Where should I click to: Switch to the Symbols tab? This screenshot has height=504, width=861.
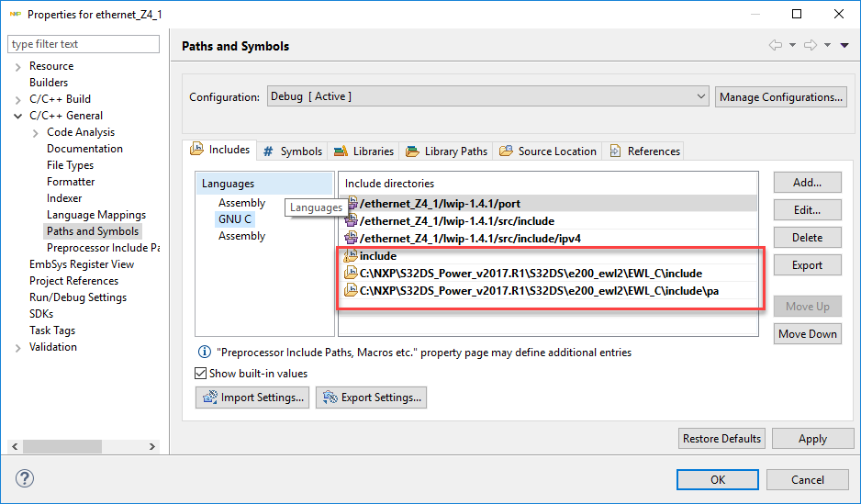pyautogui.click(x=293, y=151)
